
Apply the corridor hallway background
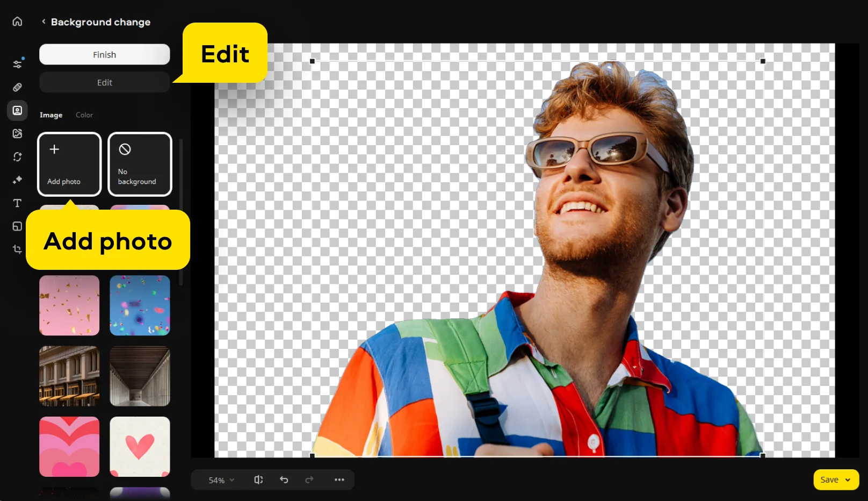[x=140, y=376]
